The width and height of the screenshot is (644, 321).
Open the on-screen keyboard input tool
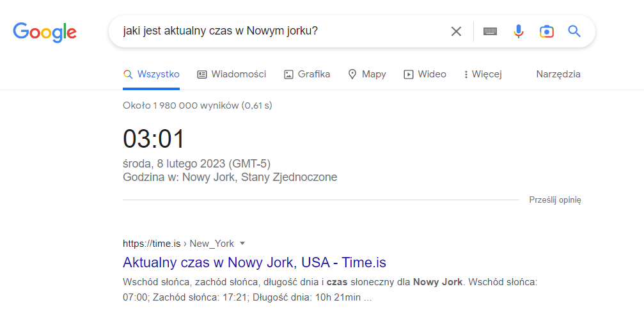click(490, 31)
